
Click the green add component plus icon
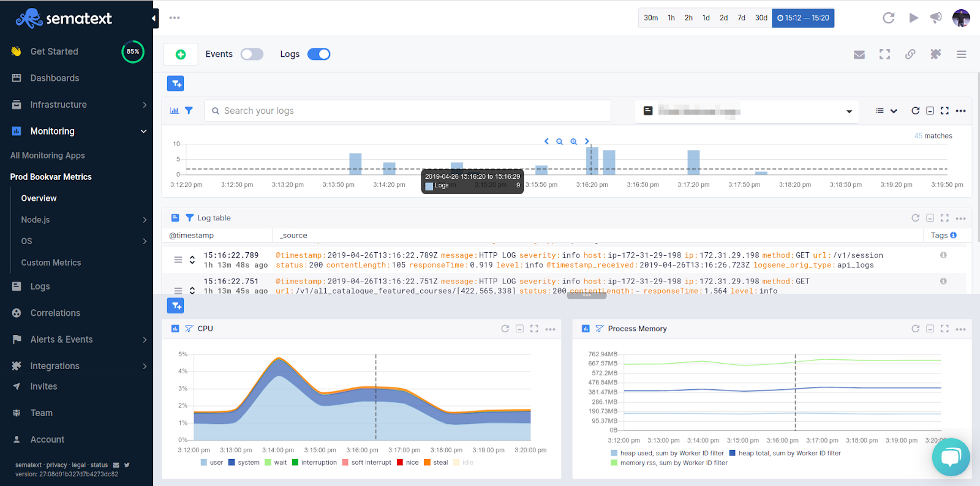181,54
